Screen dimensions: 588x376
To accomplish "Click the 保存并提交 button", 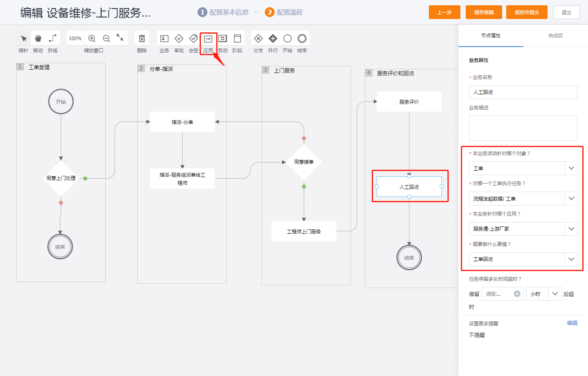I will pyautogui.click(x=527, y=12).
